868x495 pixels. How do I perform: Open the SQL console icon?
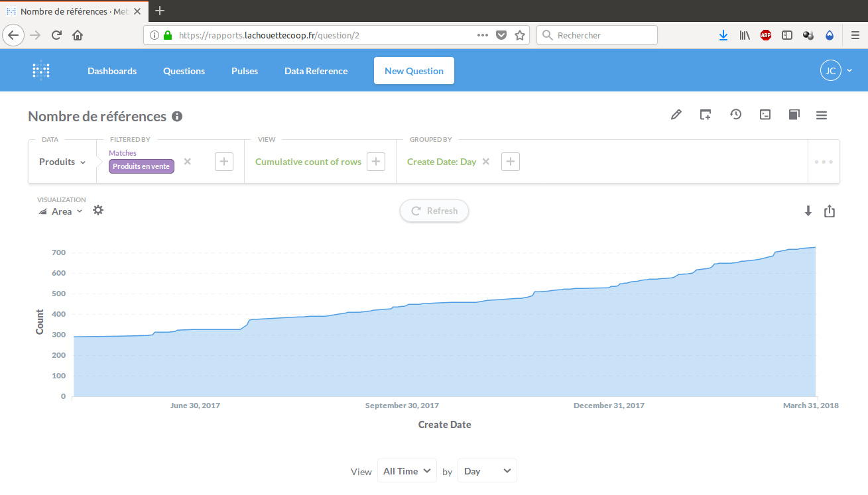click(765, 115)
